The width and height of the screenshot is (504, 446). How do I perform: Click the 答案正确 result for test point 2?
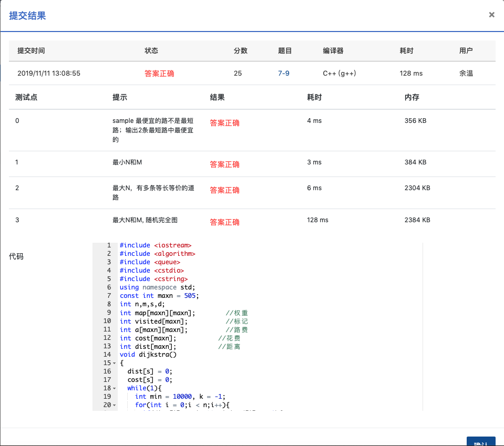pos(225,190)
